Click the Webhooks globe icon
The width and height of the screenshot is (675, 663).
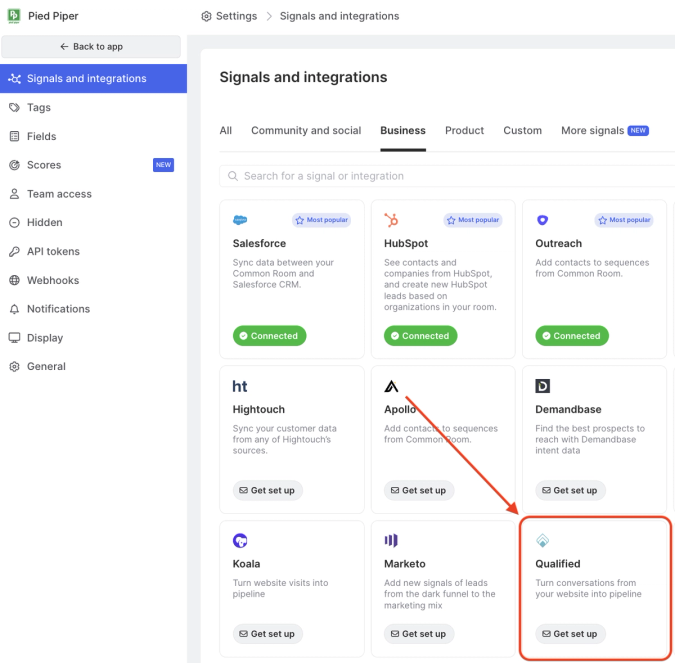[x=14, y=280]
